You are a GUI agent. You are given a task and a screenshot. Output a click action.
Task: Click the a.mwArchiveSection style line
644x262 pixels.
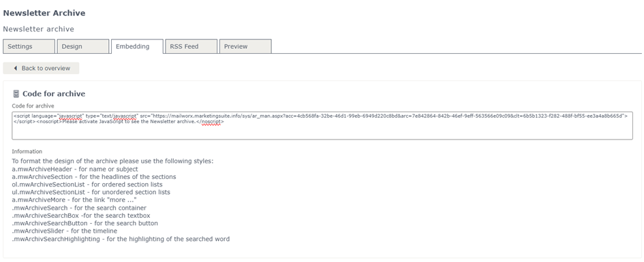(93, 177)
